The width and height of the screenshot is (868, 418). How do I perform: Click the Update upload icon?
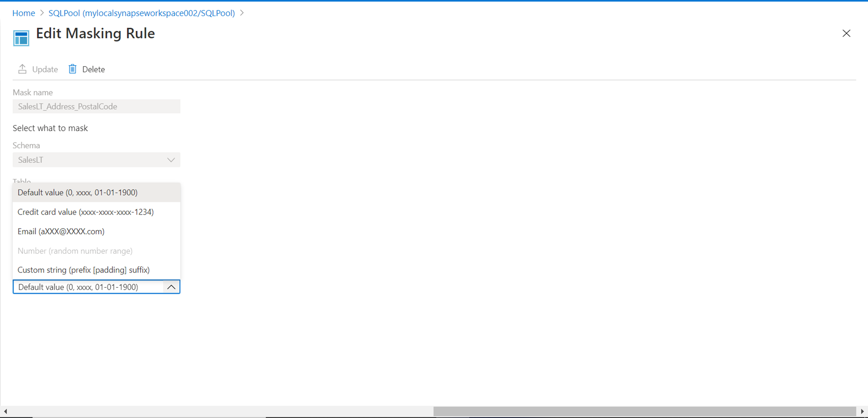(22, 69)
